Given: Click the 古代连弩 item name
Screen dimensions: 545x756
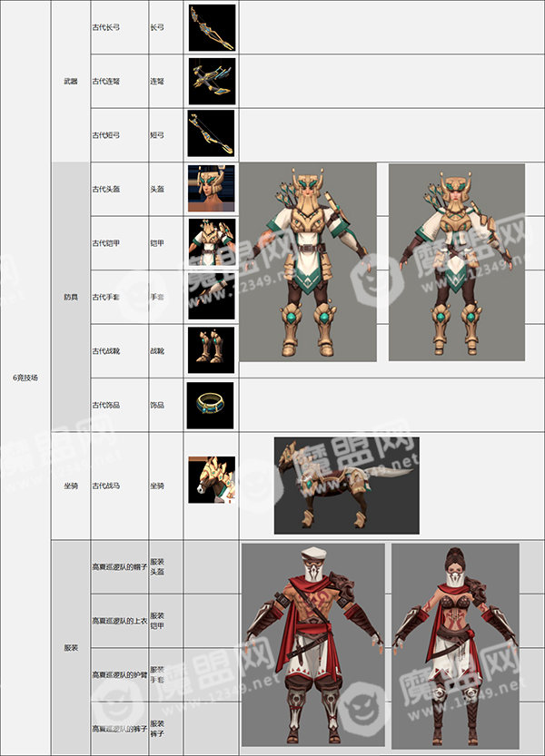Looking at the screenshot, I should point(106,82).
